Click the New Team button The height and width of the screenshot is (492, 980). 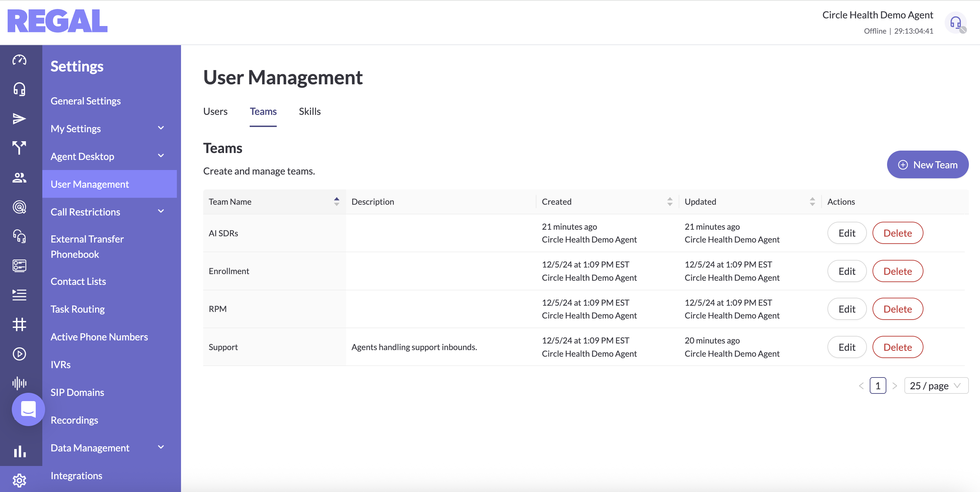[x=928, y=165]
